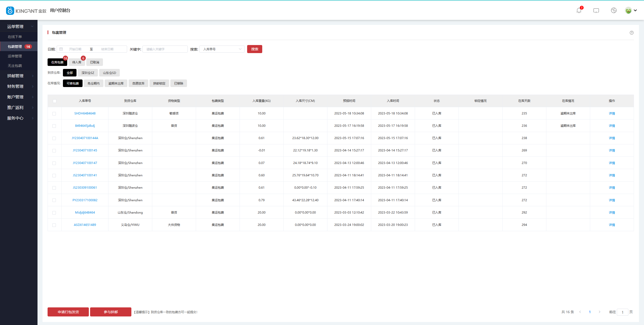
Task: Select page 1 in pagination
Action: pyautogui.click(x=590, y=312)
